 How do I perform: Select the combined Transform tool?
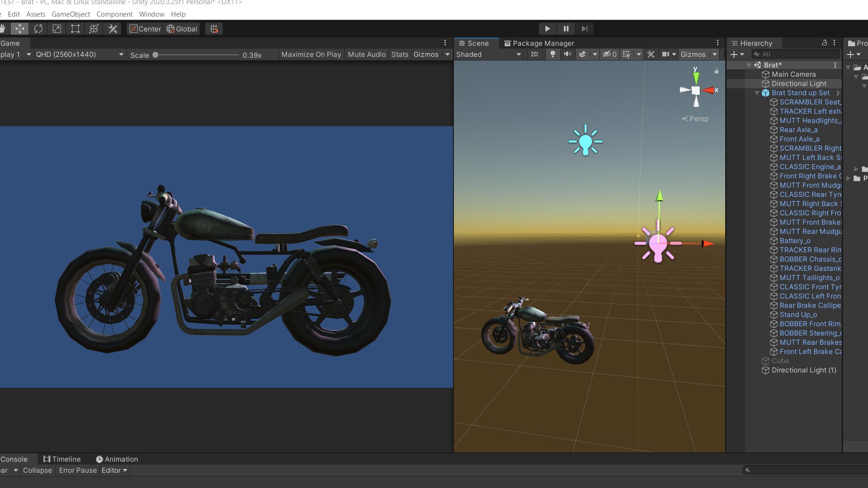coord(94,29)
